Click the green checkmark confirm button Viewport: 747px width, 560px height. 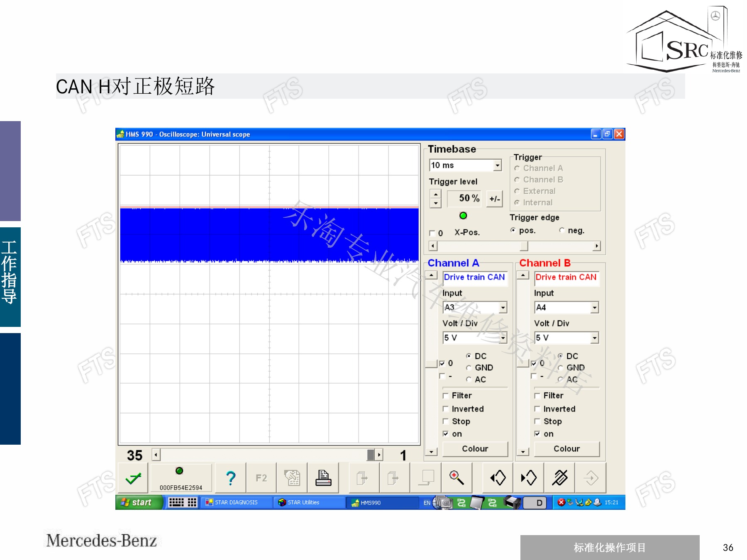(134, 478)
